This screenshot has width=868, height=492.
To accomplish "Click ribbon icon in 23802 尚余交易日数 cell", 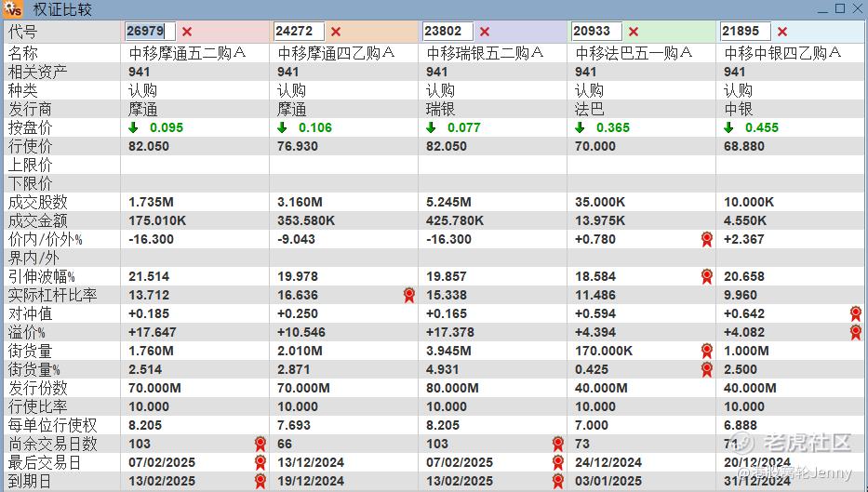I will 558,444.
